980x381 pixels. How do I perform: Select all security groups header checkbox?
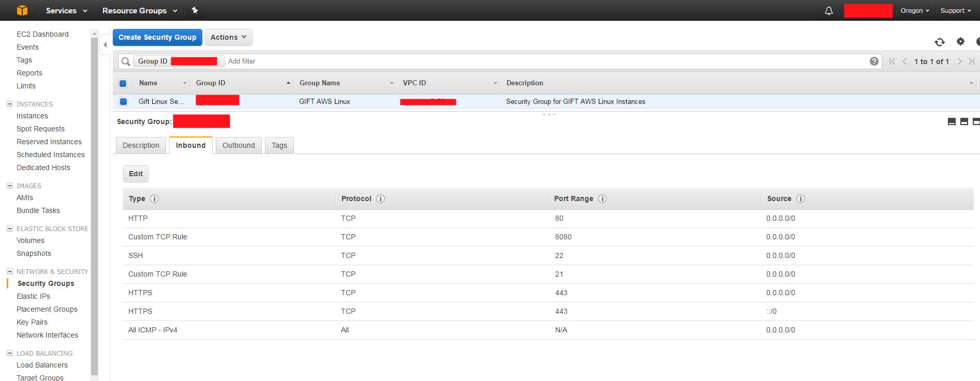(x=123, y=83)
